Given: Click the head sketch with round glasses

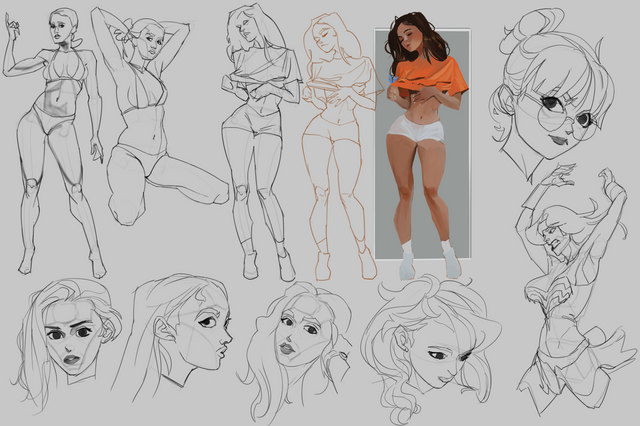Looking at the screenshot, I should click(x=553, y=96).
